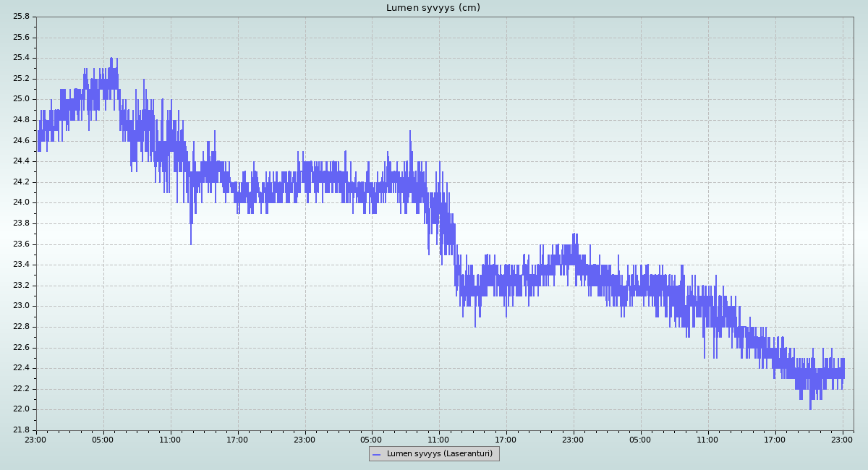Click the 25.0 y-axis tick label
This screenshot has width=868, height=470.
(21, 99)
